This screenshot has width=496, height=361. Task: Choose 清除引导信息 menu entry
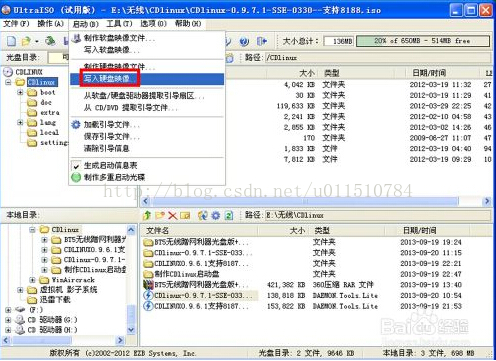(x=147, y=148)
